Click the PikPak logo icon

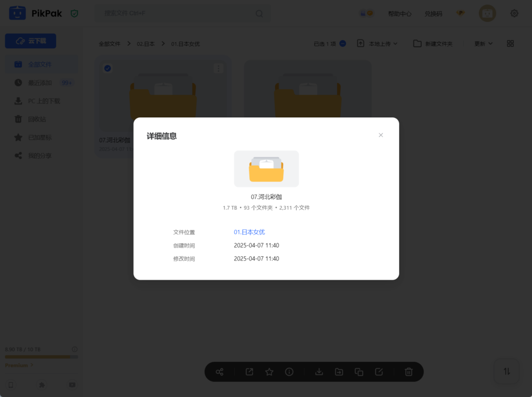17,13
